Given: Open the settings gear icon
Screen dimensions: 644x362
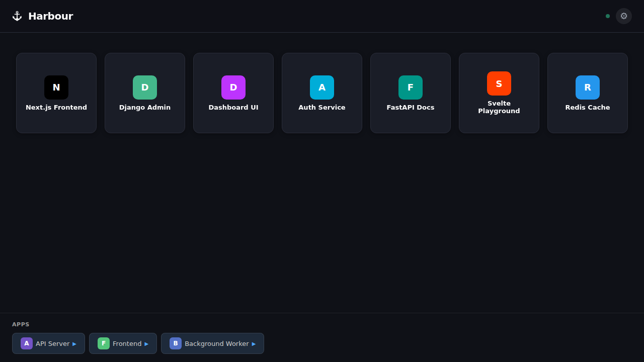Looking at the screenshot, I should (624, 16).
